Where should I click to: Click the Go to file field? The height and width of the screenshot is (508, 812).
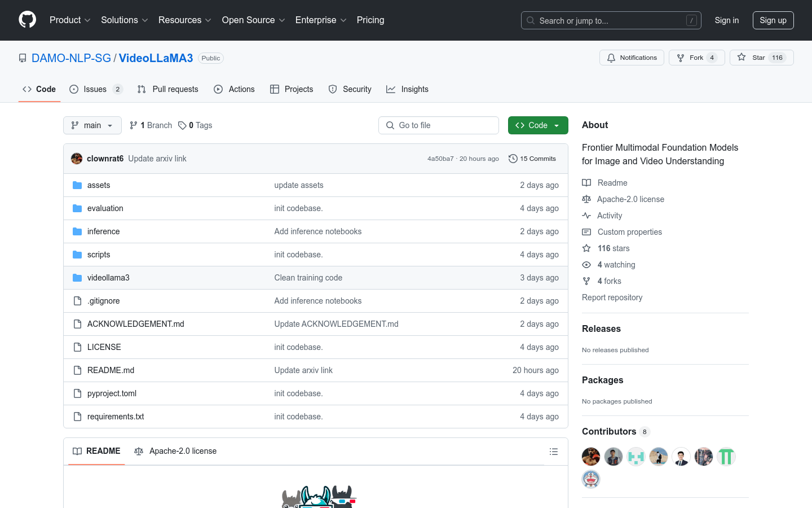pos(439,125)
